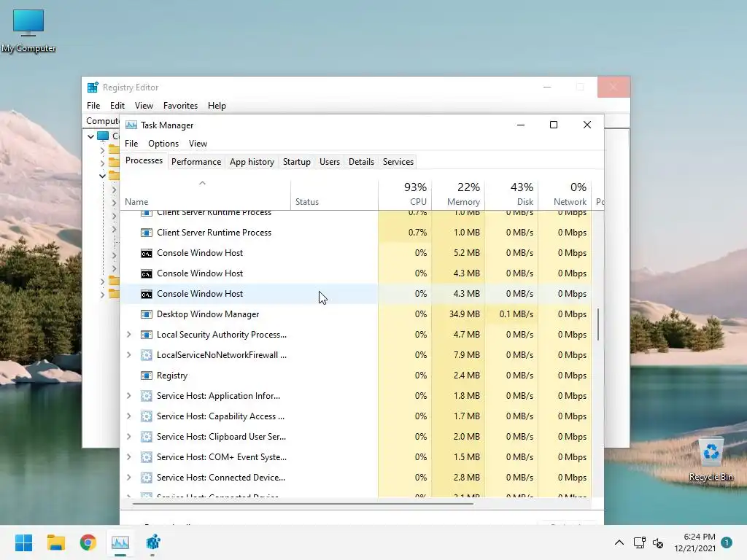Expand Service Host: Connected Device... row

click(x=128, y=478)
